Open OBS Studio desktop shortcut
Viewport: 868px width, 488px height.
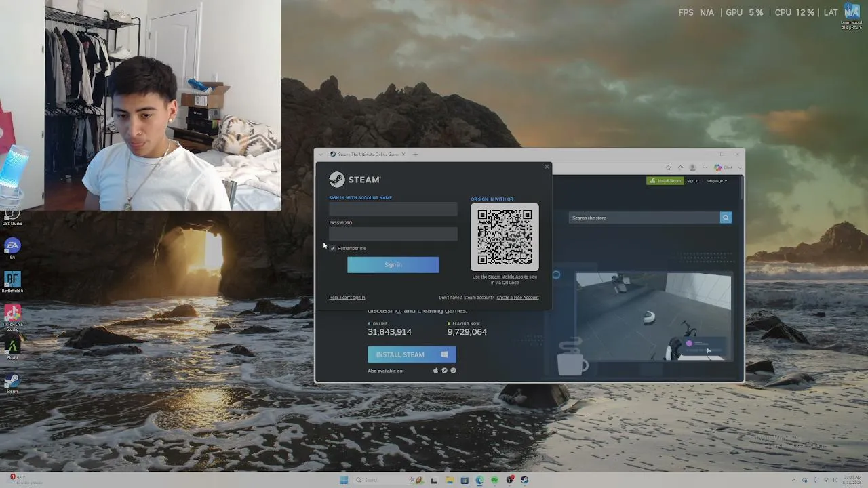[12, 217]
